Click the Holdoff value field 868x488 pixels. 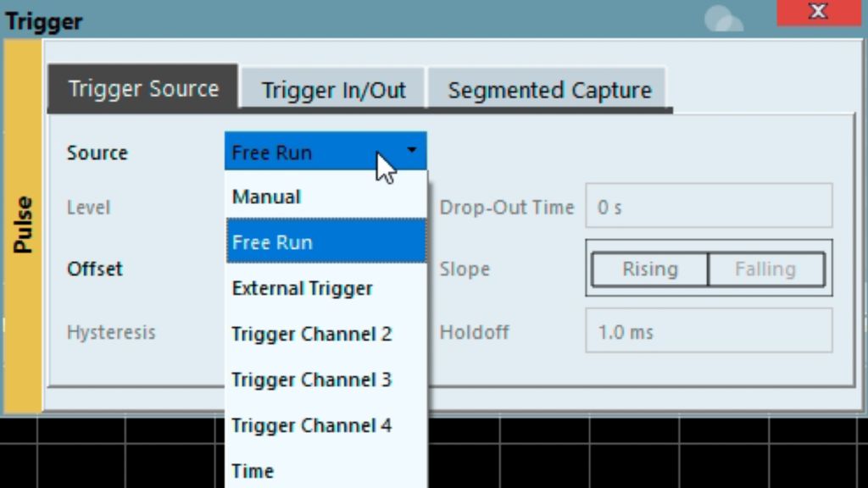(x=709, y=331)
